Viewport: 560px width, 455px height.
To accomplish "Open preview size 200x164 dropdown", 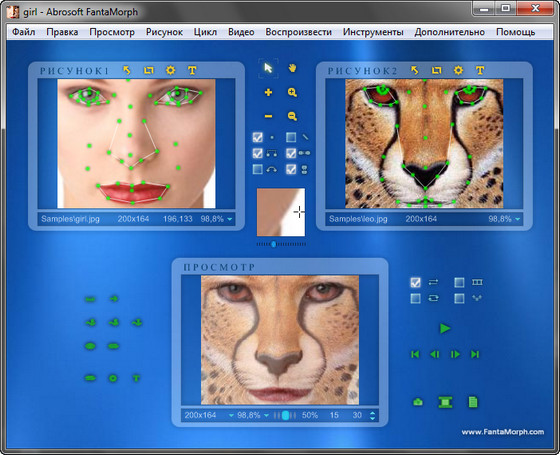I will click(x=231, y=415).
